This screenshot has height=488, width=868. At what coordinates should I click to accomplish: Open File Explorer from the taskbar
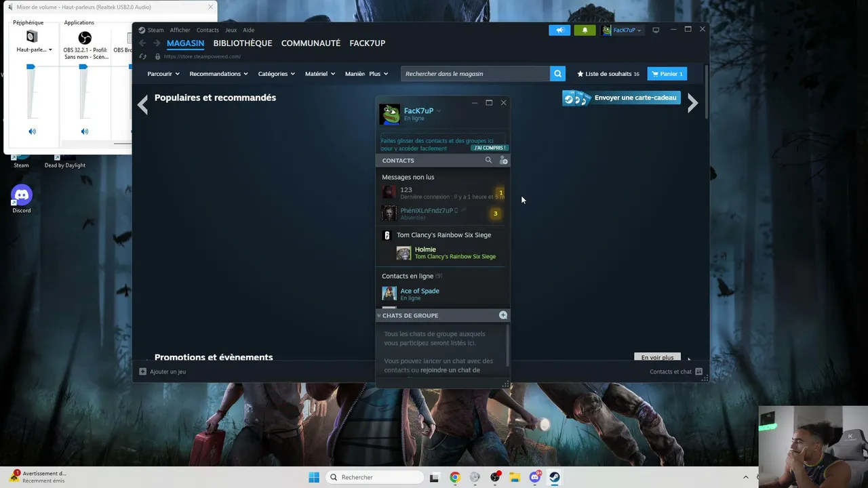coord(515,477)
